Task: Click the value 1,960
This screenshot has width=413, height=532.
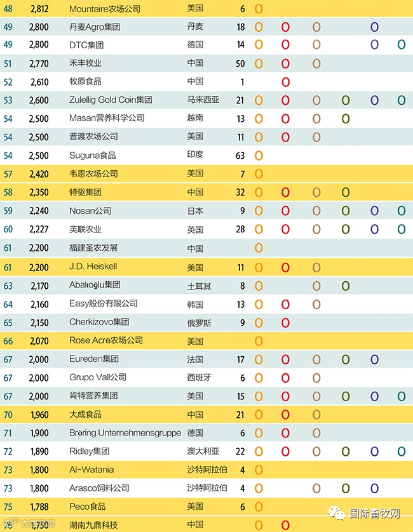Action: click(40, 415)
